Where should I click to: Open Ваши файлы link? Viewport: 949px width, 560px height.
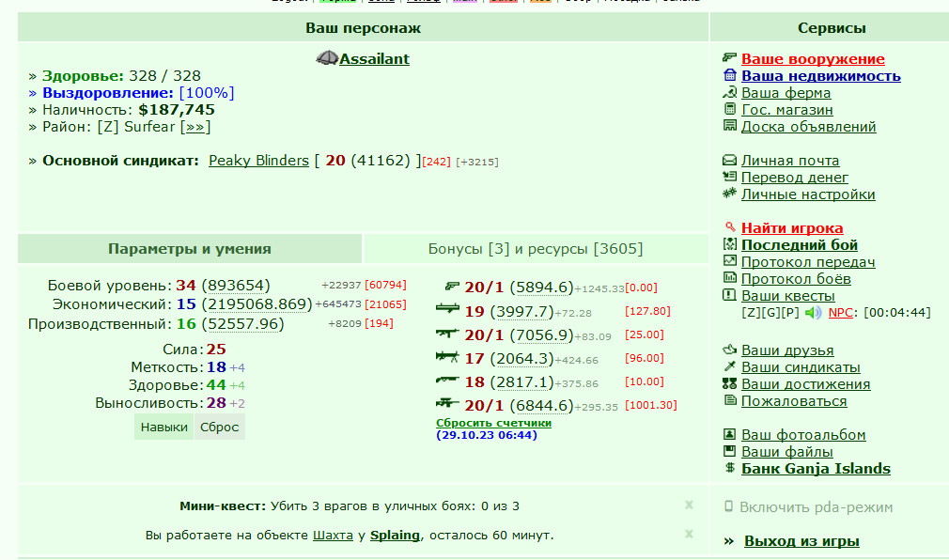point(786,452)
